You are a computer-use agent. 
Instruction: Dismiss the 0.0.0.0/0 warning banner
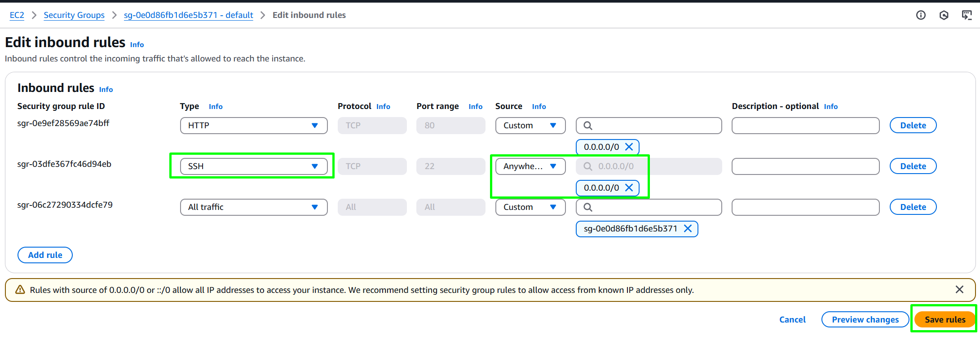pos(959,290)
